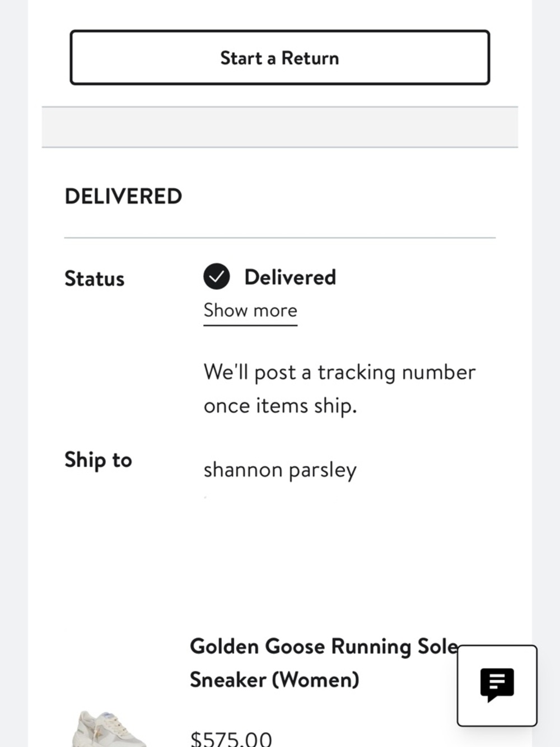
Task: Click the Status label
Action: pyautogui.click(x=94, y=279)
